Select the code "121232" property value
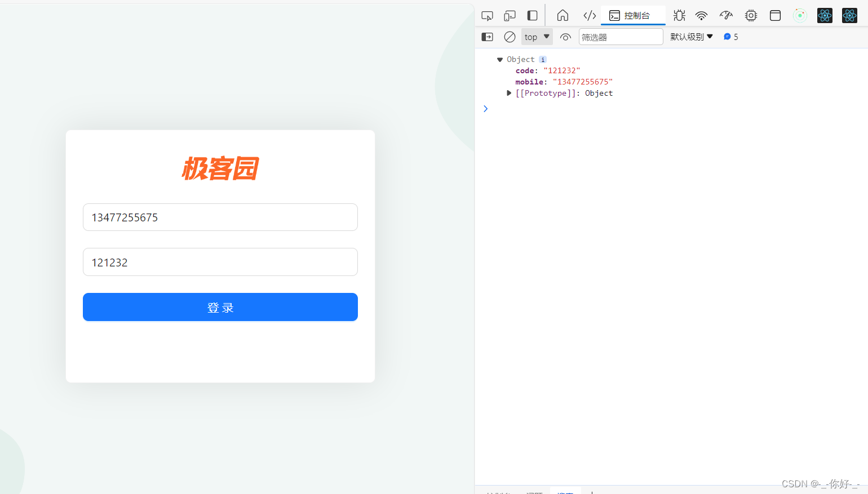Viewport: 868px width, 494px height. tap(561, 71)
